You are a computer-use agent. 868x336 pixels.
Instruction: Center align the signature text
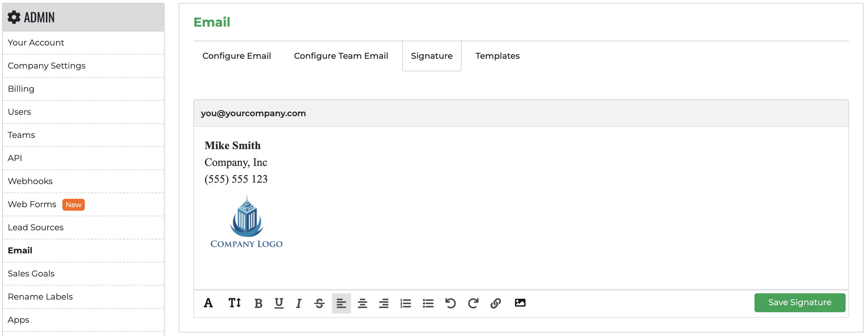pyautogui.click(x=363, y=303)
